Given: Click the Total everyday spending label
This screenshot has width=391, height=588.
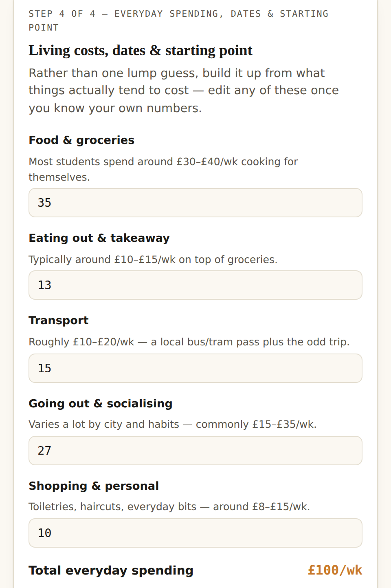Looking at the screenshot, I should [111, 570].
